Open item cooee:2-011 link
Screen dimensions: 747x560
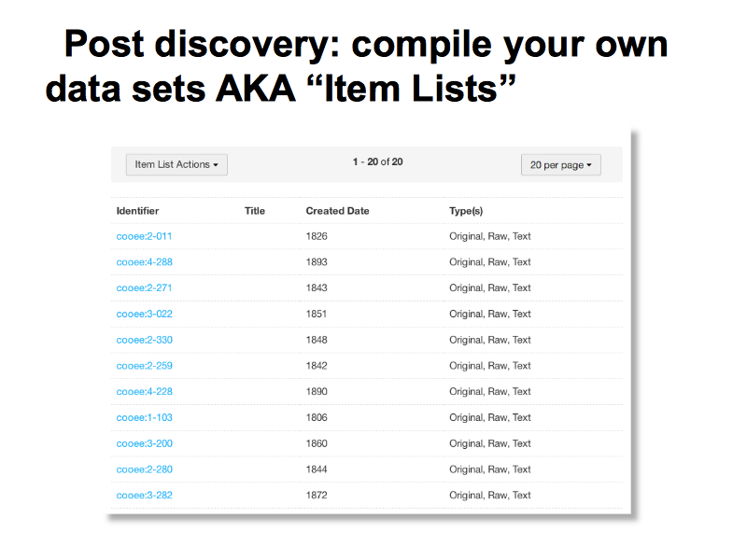click(144, 236)
